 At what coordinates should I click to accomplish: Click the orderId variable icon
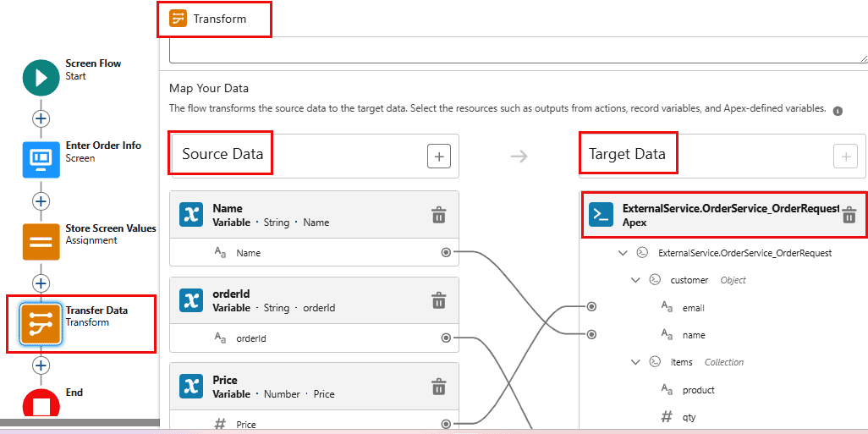coord(191,300)
